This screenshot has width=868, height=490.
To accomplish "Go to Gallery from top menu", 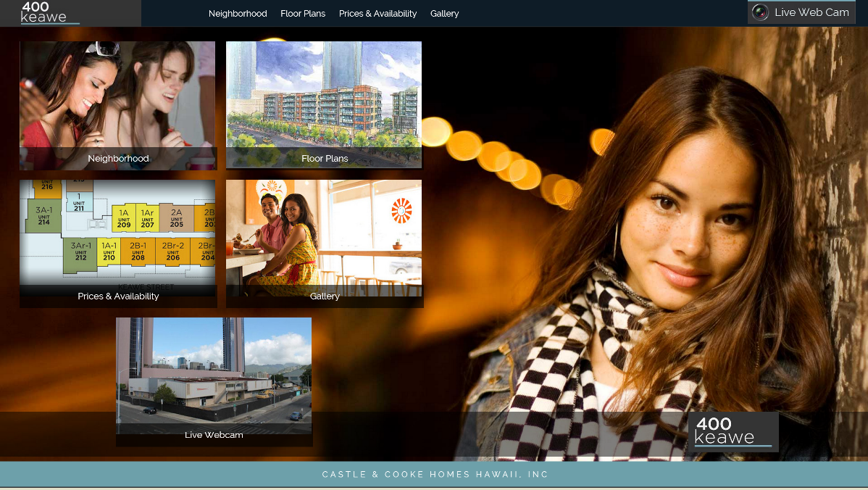I will [x=445, y=13].
